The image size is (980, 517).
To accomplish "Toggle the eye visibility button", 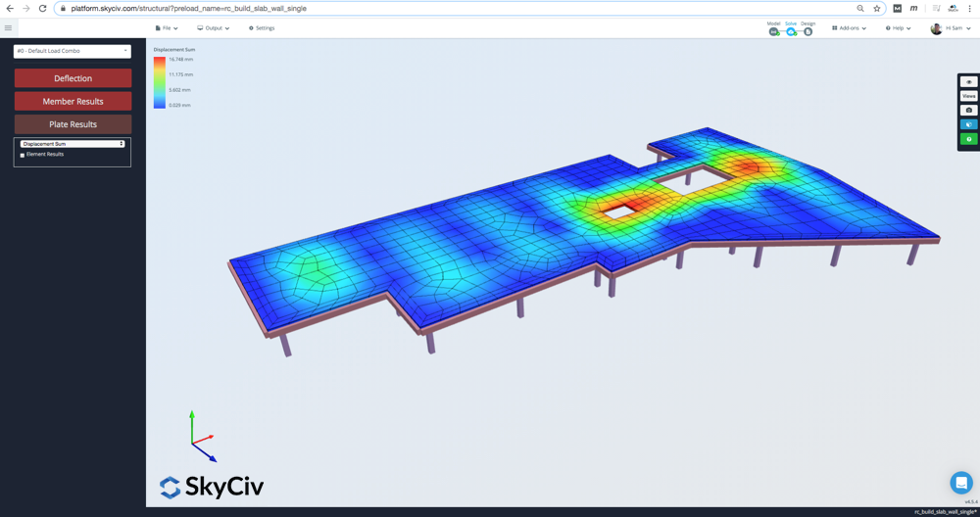I will [968, 82].
